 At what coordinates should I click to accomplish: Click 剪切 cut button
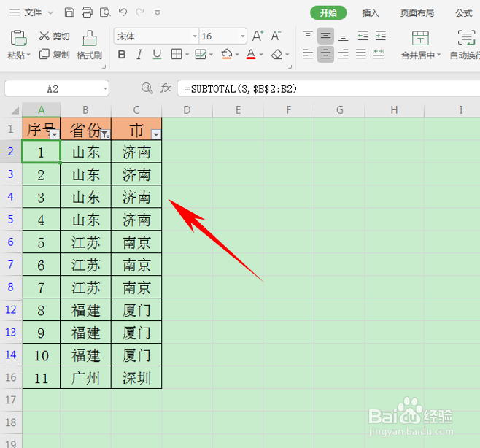pos(55,36)
